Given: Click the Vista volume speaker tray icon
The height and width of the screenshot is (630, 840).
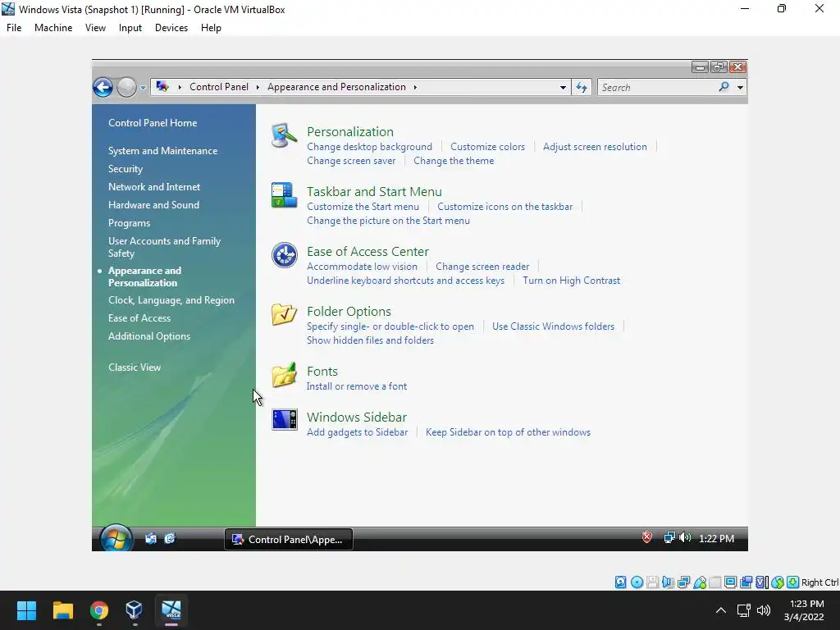Looking at the screenshot, I should (x=685, y=537).
